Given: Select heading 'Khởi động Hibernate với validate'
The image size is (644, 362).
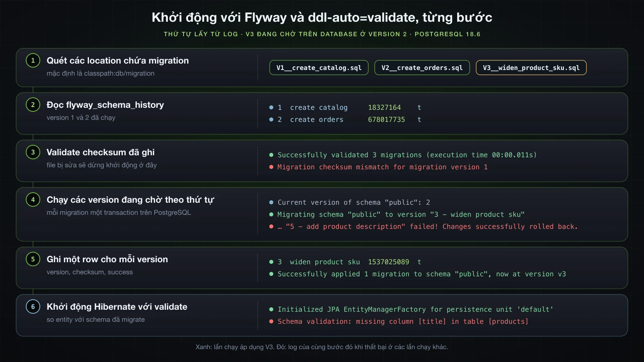Looking at the screenshot, I should click(117, 306).
